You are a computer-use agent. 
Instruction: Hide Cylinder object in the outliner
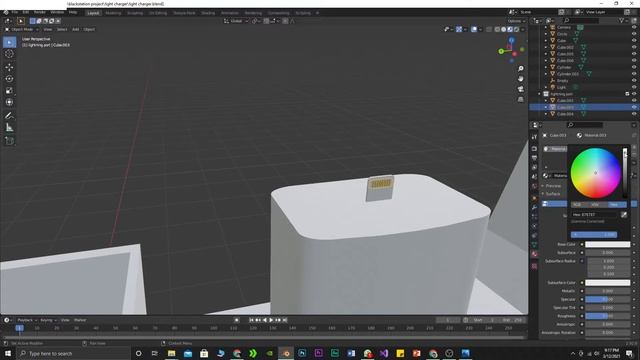click(634, 67)
